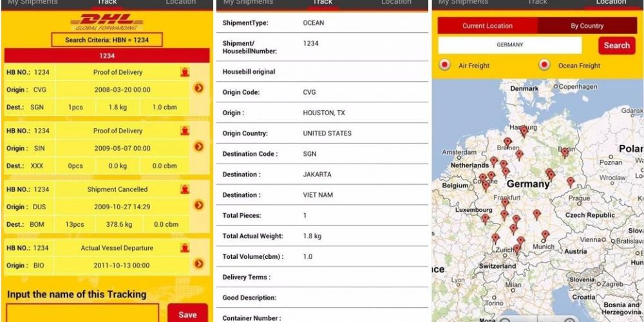
Task: Open details arrow for 2011-10-13 shipment
Action: tap(199, 264)
